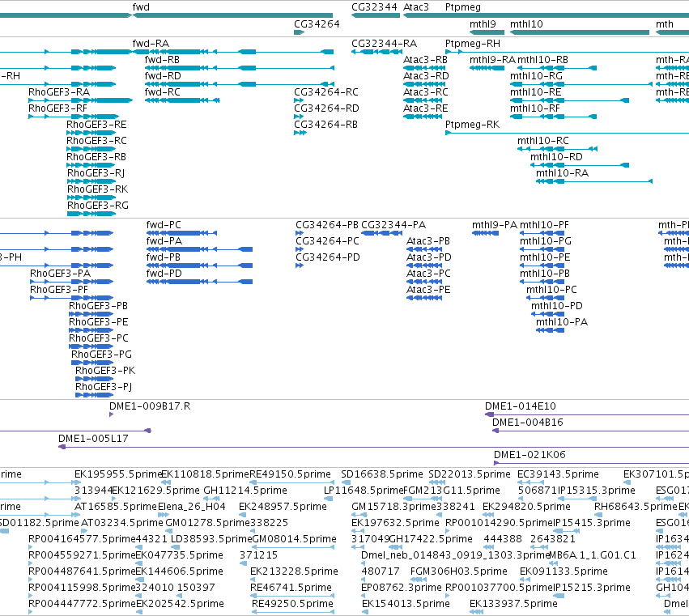Select the fwd gene label
The image size is (689, 616).
(x=141, y=7)
